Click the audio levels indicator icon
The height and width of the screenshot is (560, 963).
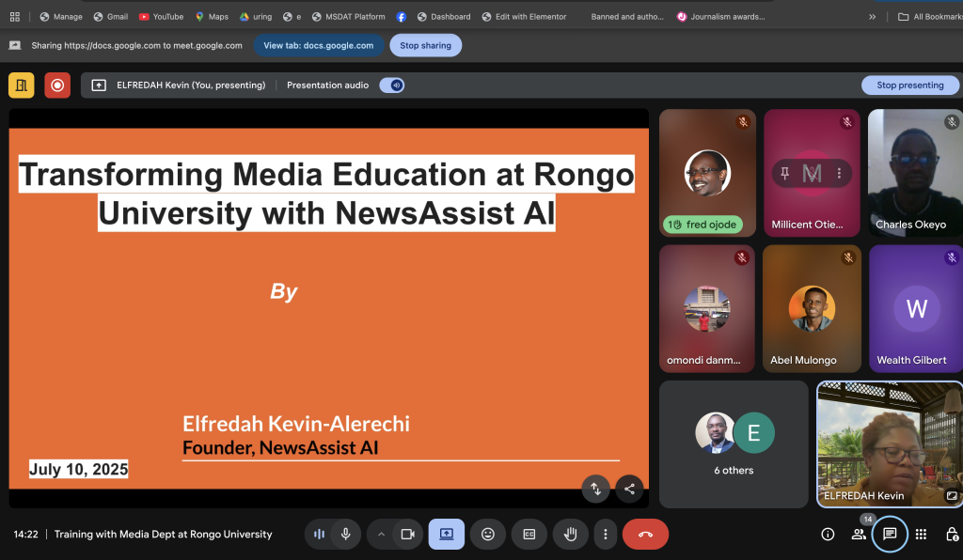(319, 535)
